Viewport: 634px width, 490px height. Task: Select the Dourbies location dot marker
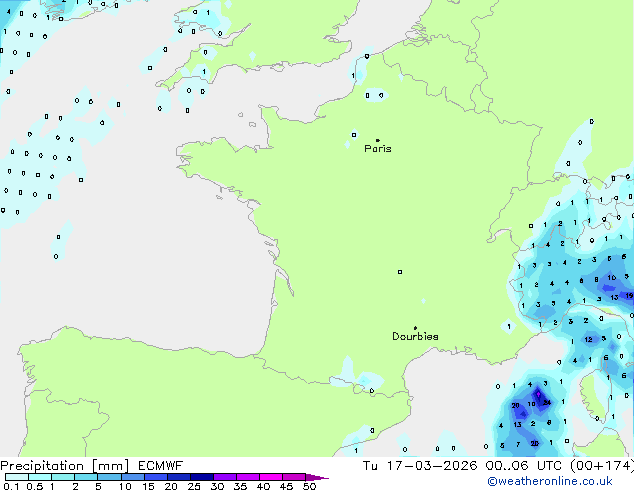click(x=415, y=328)
